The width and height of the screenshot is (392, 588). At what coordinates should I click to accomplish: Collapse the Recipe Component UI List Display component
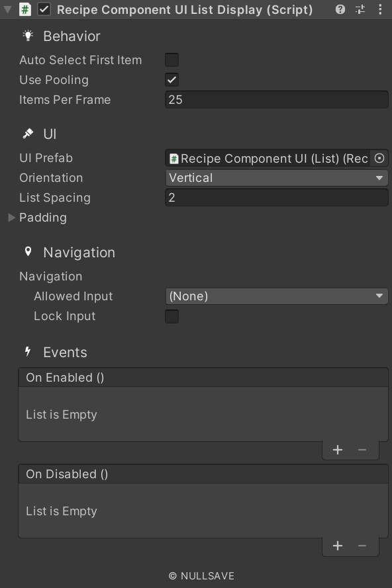(x=7, y=9)
